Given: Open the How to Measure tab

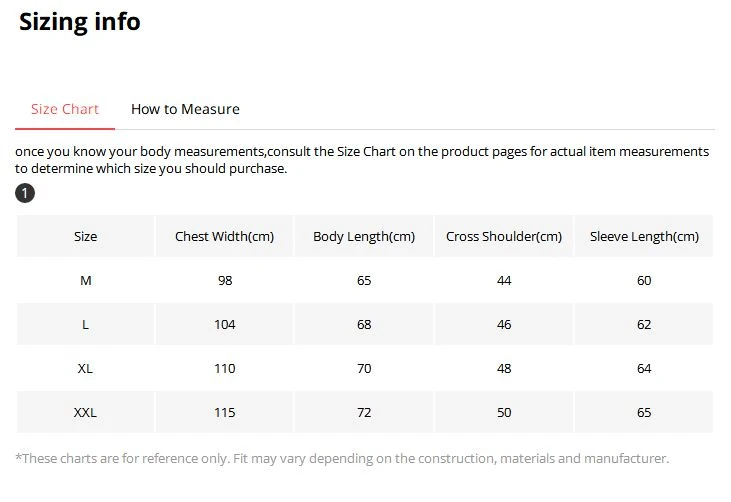Looking at the screenshot, I should 185,109.
